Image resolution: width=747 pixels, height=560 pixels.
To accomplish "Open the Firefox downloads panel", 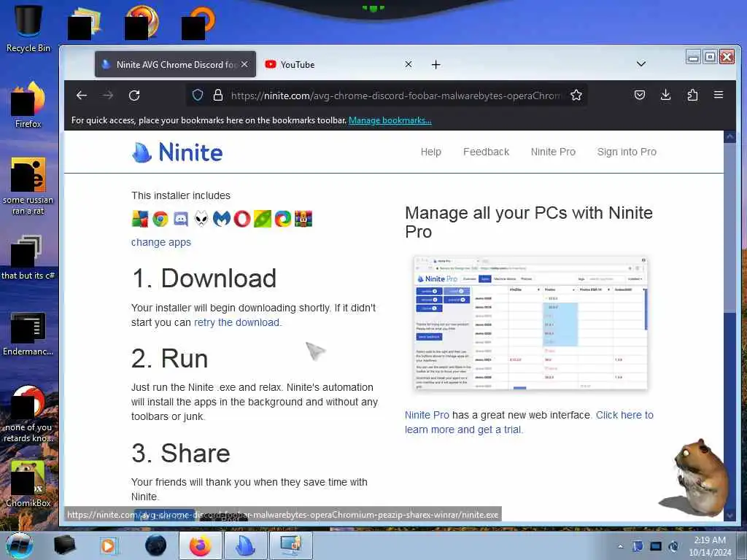I will (x=665, y=96).
